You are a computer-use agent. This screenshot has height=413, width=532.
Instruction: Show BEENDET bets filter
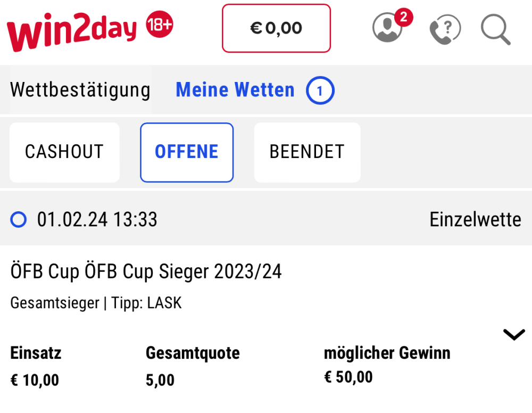[307, 152]
